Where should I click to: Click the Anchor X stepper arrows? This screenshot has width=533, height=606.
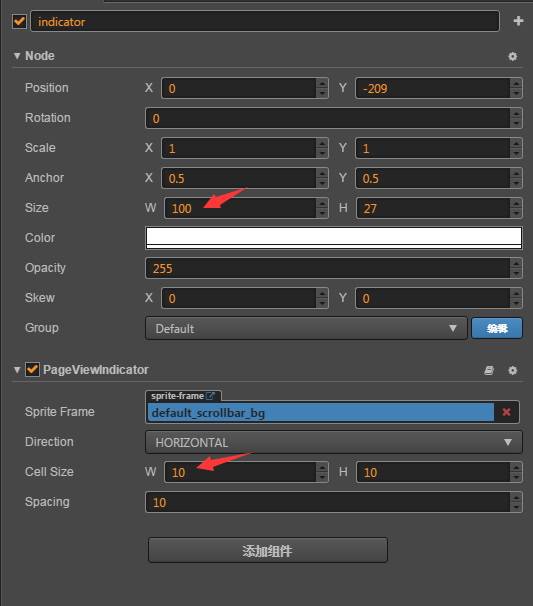(x=322, y=178)
